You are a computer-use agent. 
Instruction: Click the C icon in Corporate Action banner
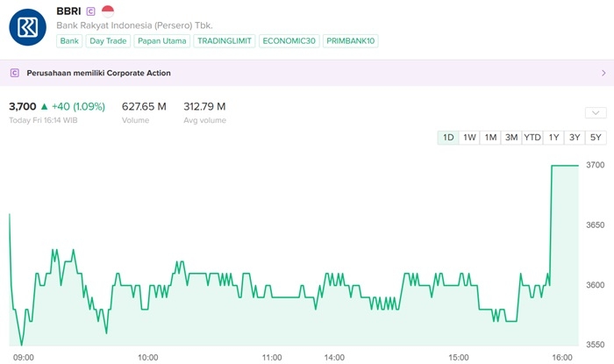pos(15,73)
